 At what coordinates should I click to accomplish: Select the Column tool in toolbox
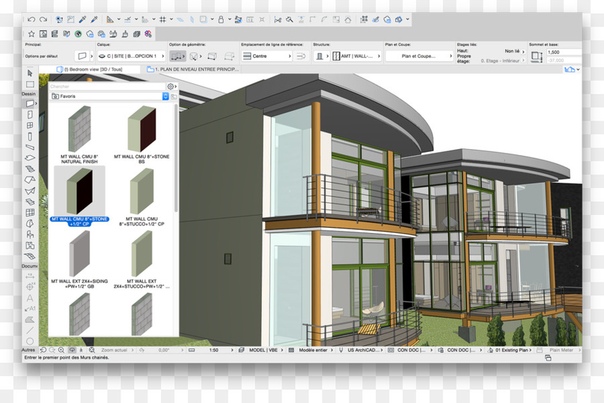click(x=30, y=136)
